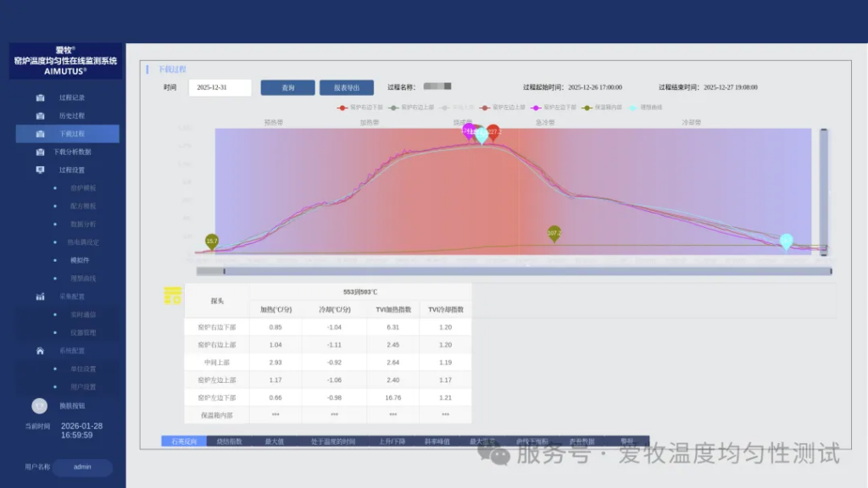The width and height of the screenshot is (868, 488).
Task: Click the 系统配置 home icon
Action: [x=40, y=351]
